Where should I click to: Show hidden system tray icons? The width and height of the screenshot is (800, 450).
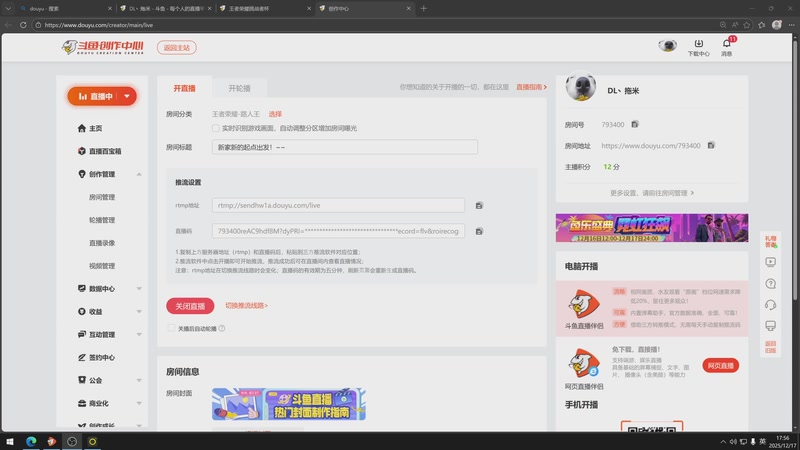click(723, 441)
